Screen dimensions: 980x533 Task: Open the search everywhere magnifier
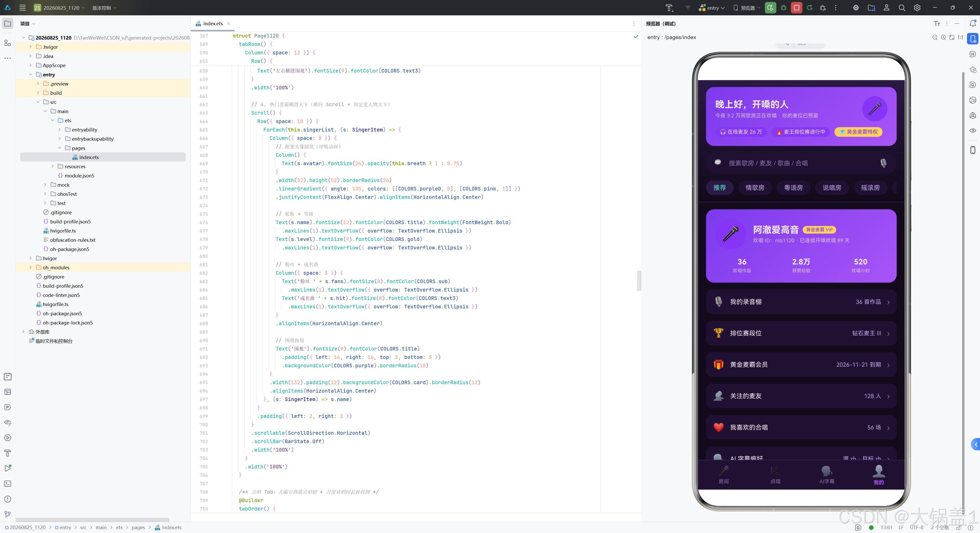[x=902, y=8]
